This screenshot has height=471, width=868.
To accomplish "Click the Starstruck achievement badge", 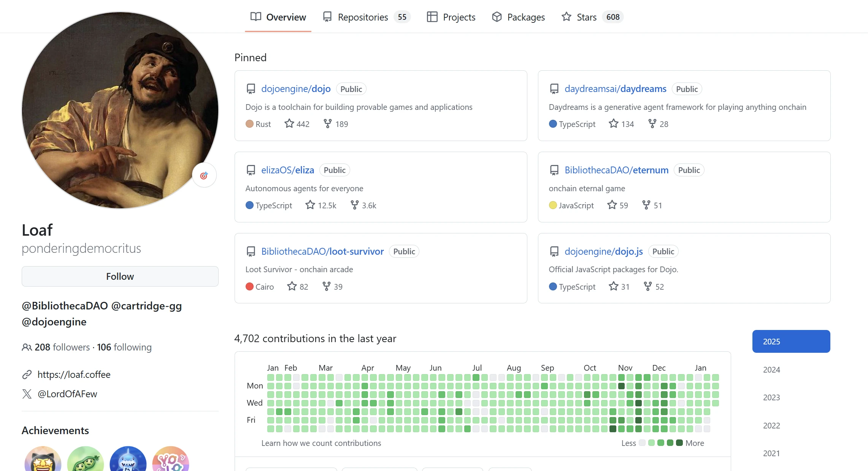I will pyautogui.click(x=43, y=461).
